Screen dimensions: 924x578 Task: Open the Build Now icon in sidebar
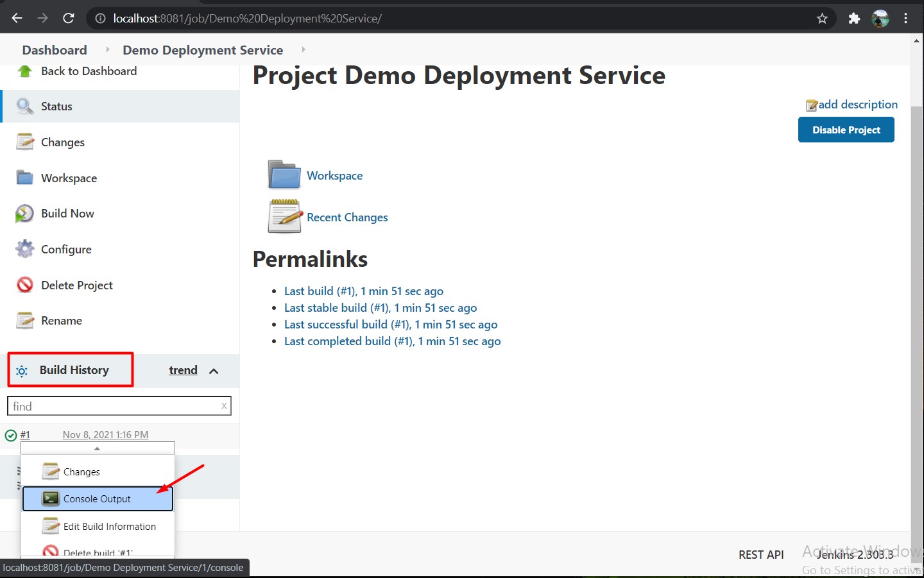pyautogui.click(x=24, y=213)
